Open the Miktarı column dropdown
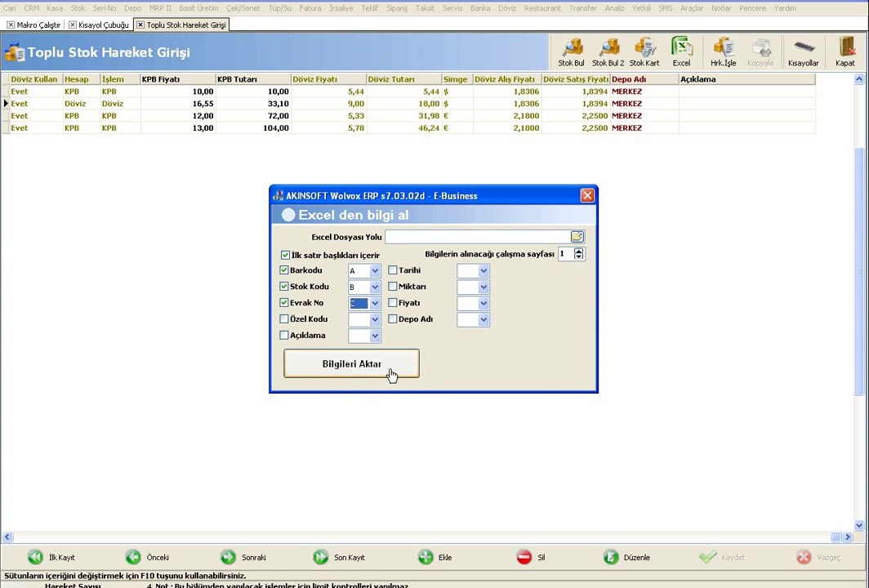 tap(484, 287)
